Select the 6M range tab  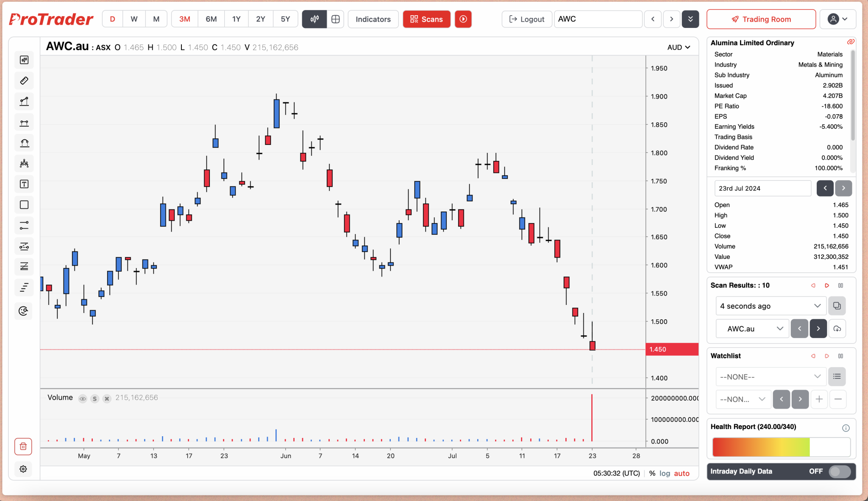(x=211, y=19)
